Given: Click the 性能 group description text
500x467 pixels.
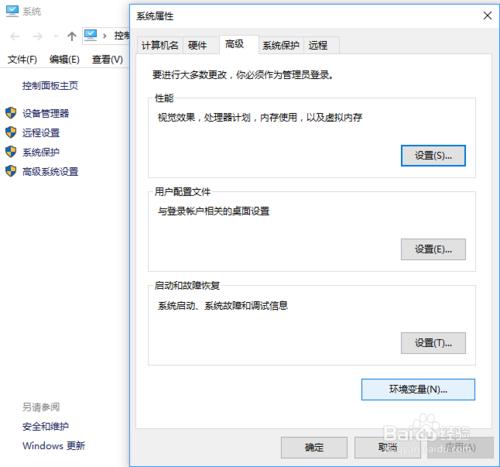Looking at the screenshot, I should 260,117.
